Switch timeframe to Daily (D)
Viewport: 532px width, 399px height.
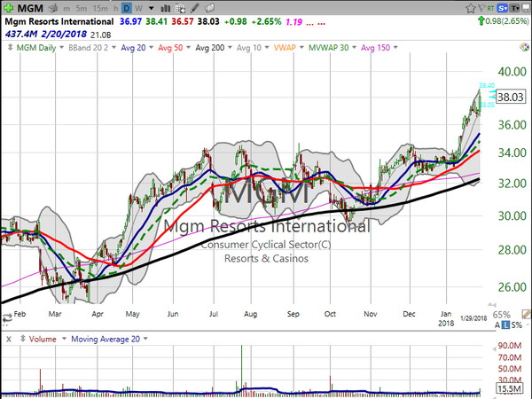127,8
